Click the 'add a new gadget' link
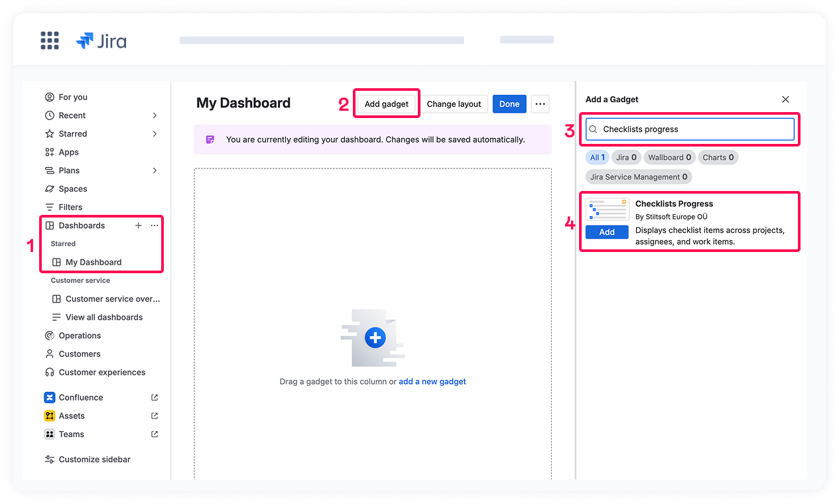This screenshot has width=839, height=504. tap(432, 382)
